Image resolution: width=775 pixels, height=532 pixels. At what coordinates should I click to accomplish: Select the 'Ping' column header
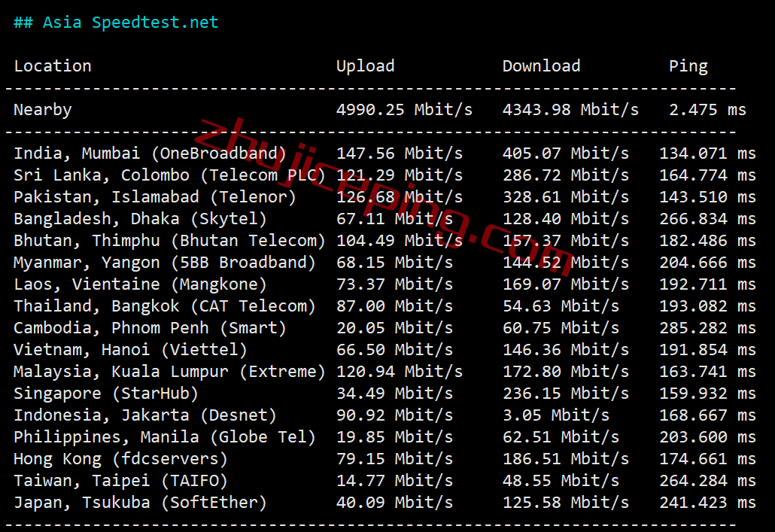pos(688,66)
